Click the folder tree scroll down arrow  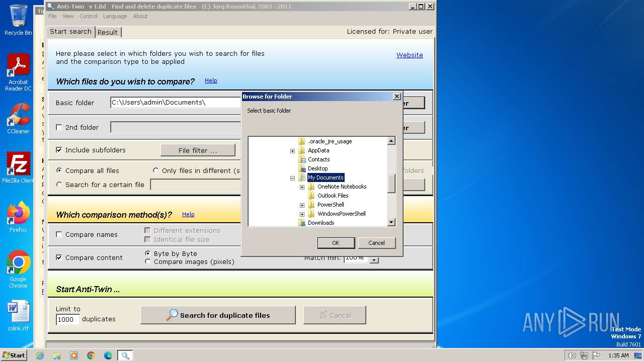391,222
